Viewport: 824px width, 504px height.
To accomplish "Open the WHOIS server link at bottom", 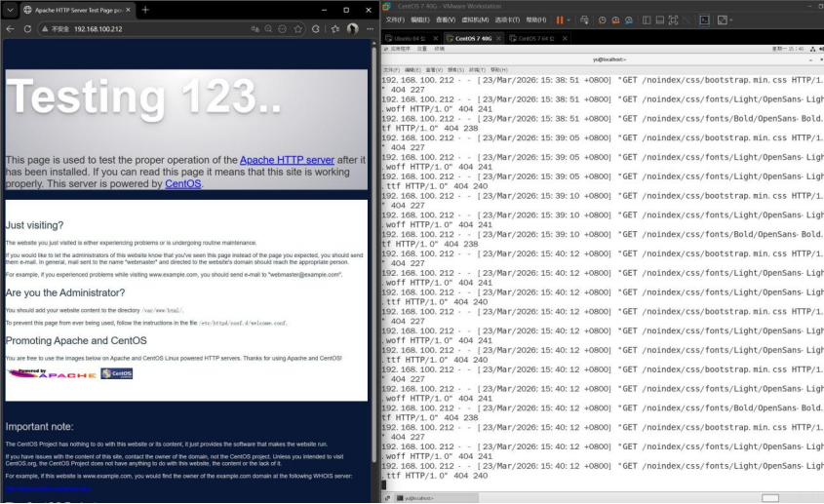I will [x=49, y=488].
